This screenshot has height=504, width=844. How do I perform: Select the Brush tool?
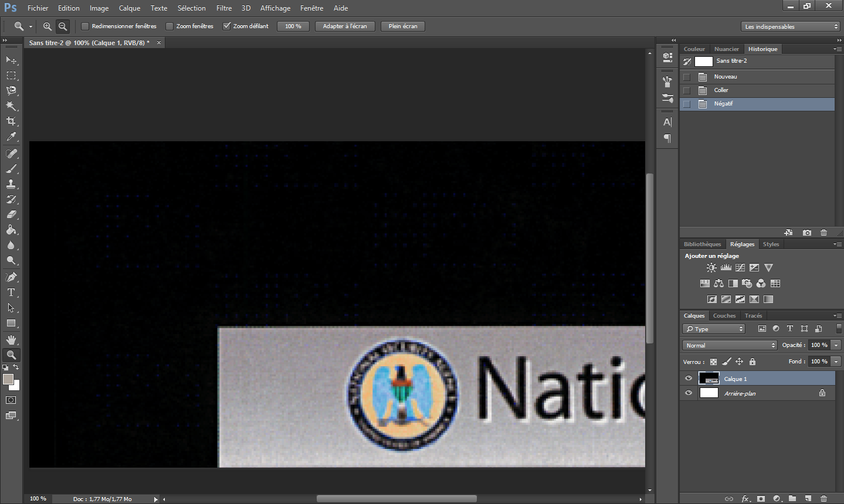[11, 169]
